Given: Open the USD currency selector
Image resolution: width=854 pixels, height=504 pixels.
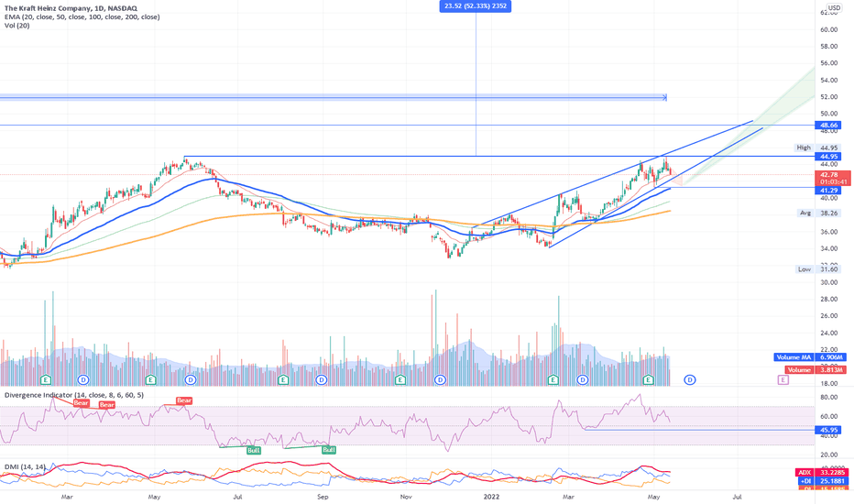Looking at the screenshot, I should 834,7.
